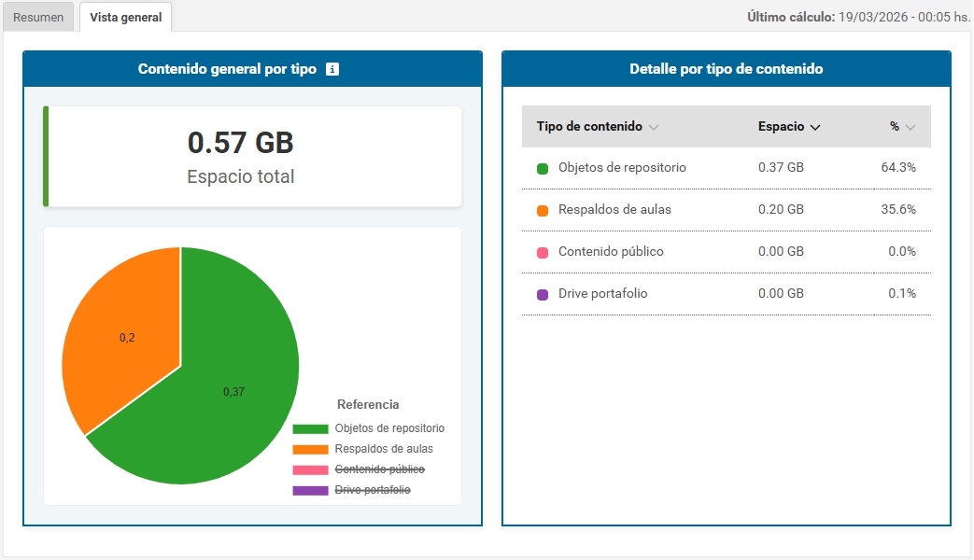The image size is (974, 560).
Task: Click pink dot next to Contenido público
Action: [x=543, y=253]
